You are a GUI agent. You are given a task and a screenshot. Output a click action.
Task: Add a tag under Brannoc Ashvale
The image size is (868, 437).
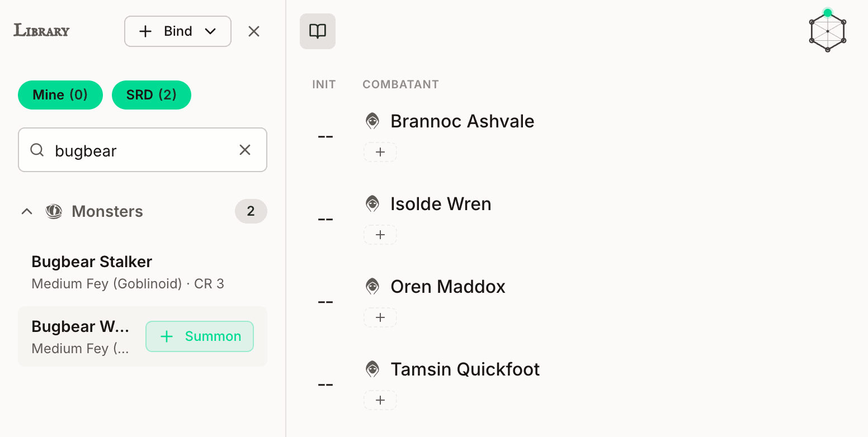click(x=380, y=152)
